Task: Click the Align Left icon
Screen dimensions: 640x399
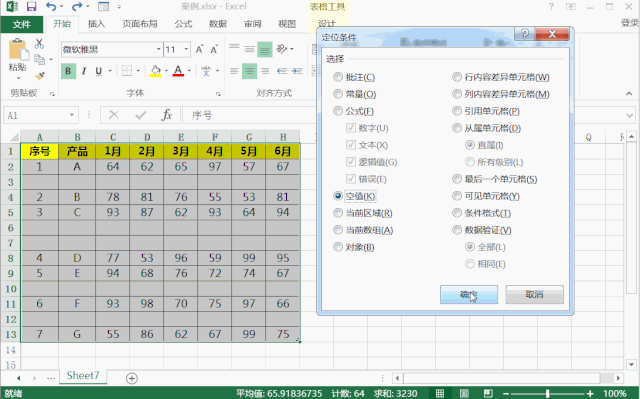Action: [x=234, y=71]
